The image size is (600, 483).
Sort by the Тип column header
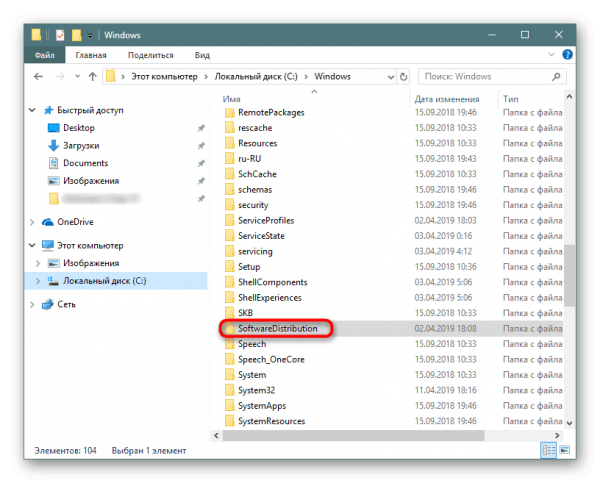tap(510, 99)
